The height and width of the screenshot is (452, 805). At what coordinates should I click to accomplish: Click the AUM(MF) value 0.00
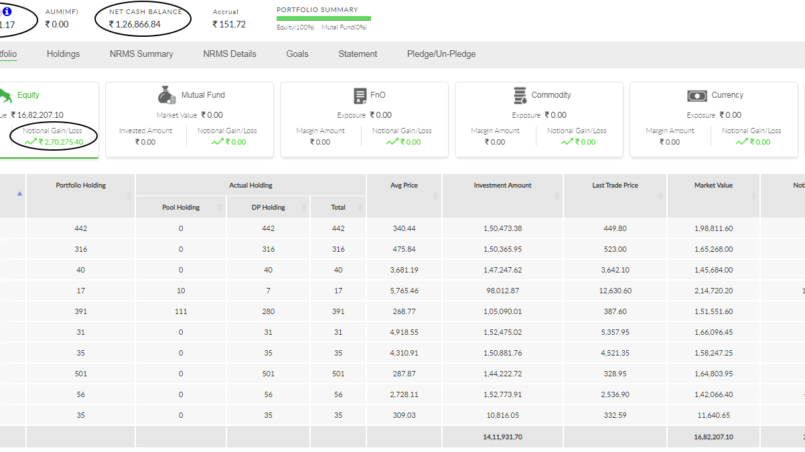point(56,24)
